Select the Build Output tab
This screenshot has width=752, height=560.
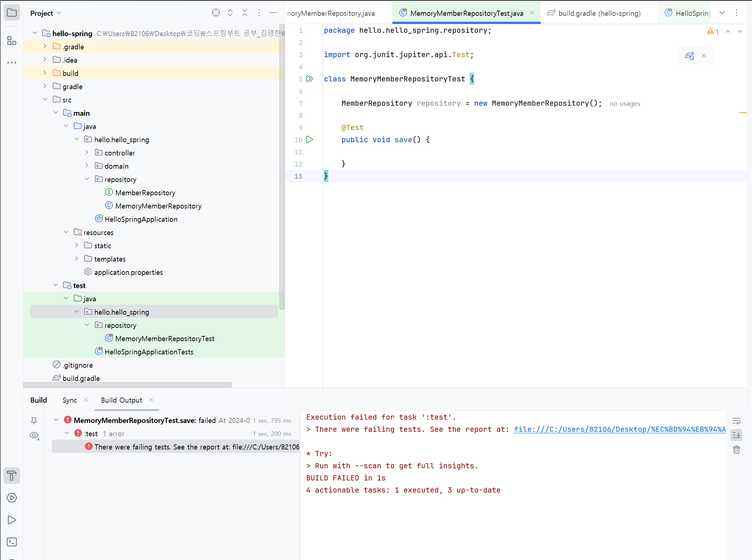pyautogui.click(x=122, y=400)
